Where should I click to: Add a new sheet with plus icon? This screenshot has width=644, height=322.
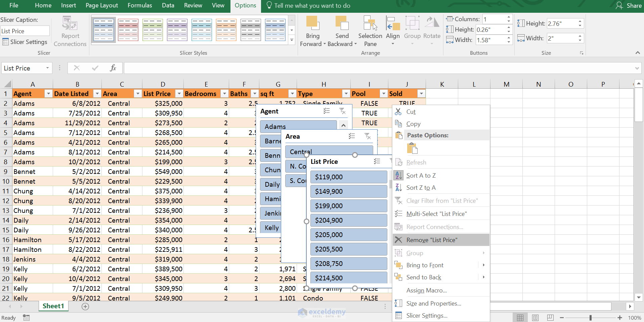pyautogui.click(x=85, y=306)
